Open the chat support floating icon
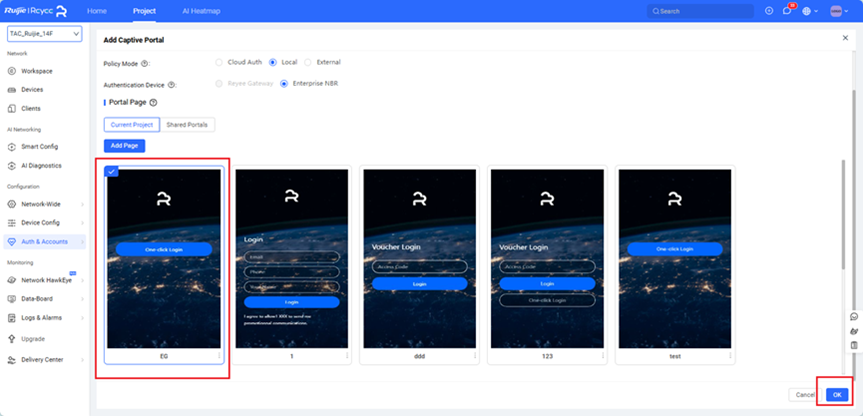The image size is (863, 416). [854, 317]
